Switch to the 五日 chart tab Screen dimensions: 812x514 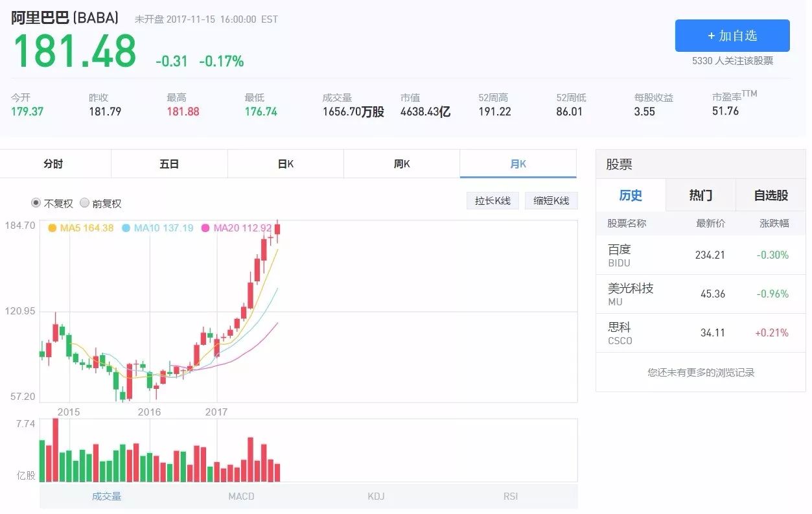[169, 164]
